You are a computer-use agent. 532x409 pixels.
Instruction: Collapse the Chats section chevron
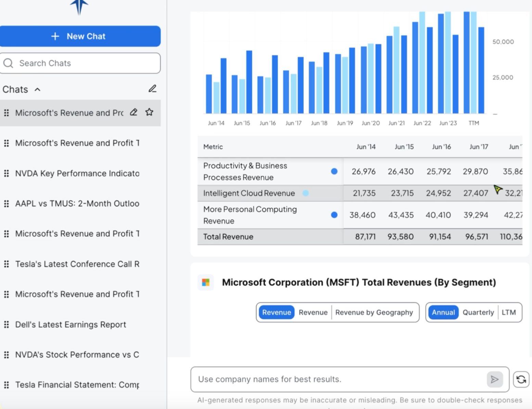38,89
